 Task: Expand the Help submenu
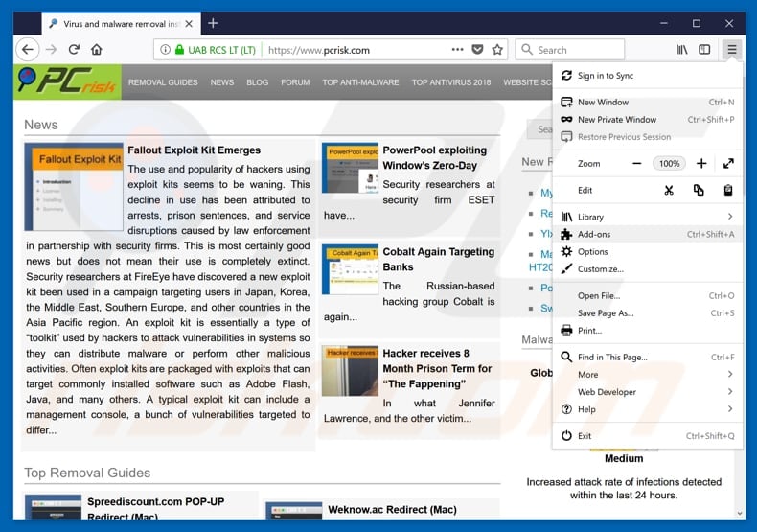point(648,409)
